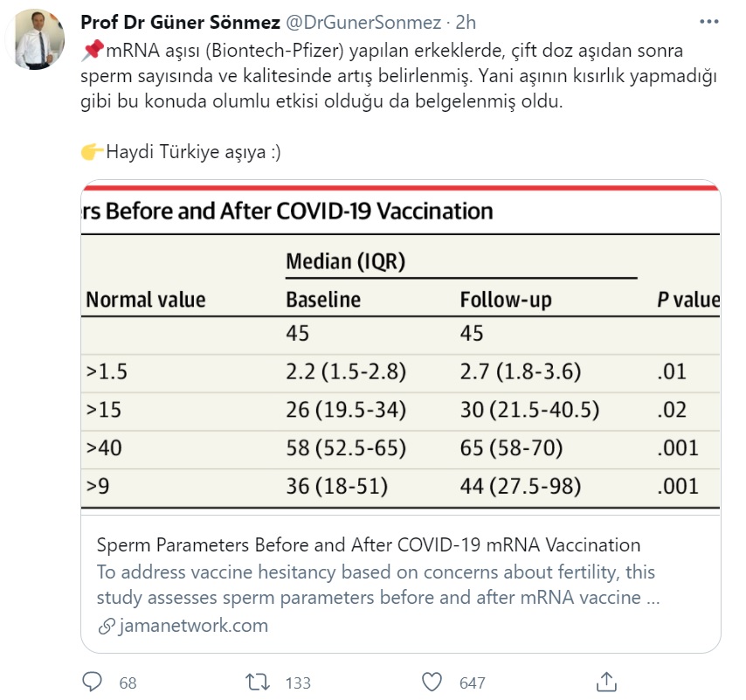
Task: Click the 647 likes count
Action: [x=472, y=683]
